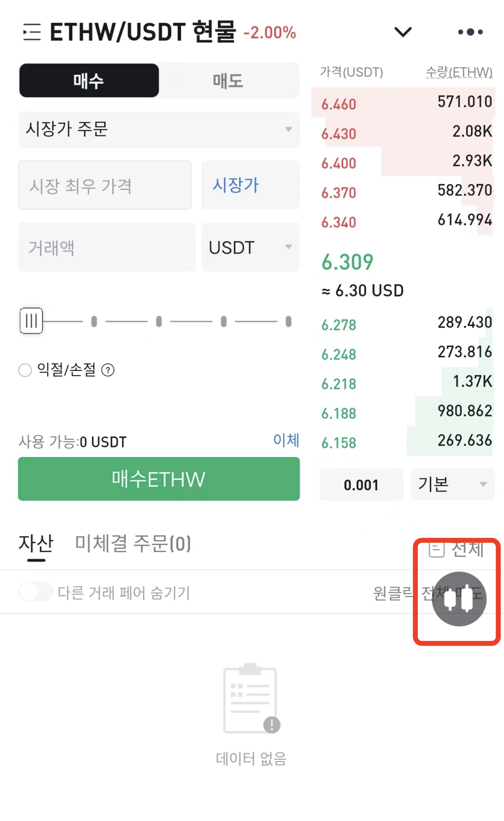Open the 시장가 주문 order type dropdown
This screenshot has width=504, height=821.
coord(158,129)
